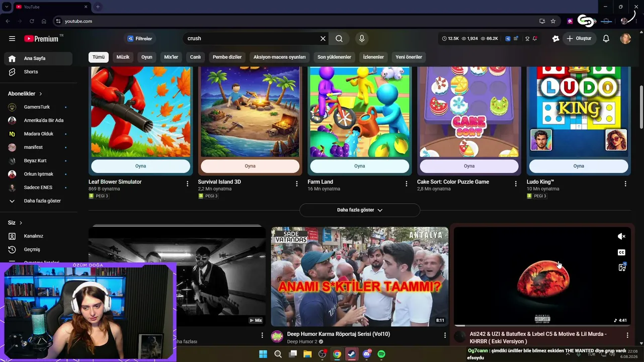Open the vidIQ list icon in stats bar
The width and height of the screenshot is (644, 362).
coord(516,39)
